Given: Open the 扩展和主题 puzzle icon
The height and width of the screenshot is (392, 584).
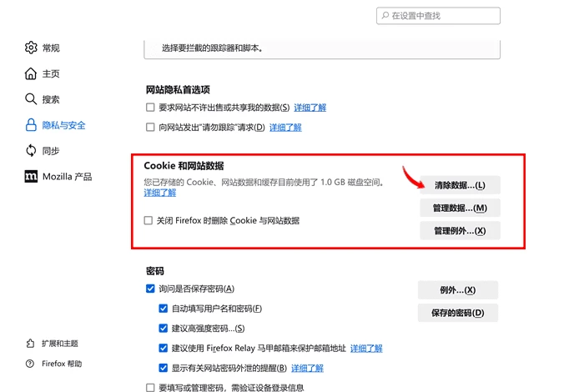Looking at the screenshot, I should point(30,344).
